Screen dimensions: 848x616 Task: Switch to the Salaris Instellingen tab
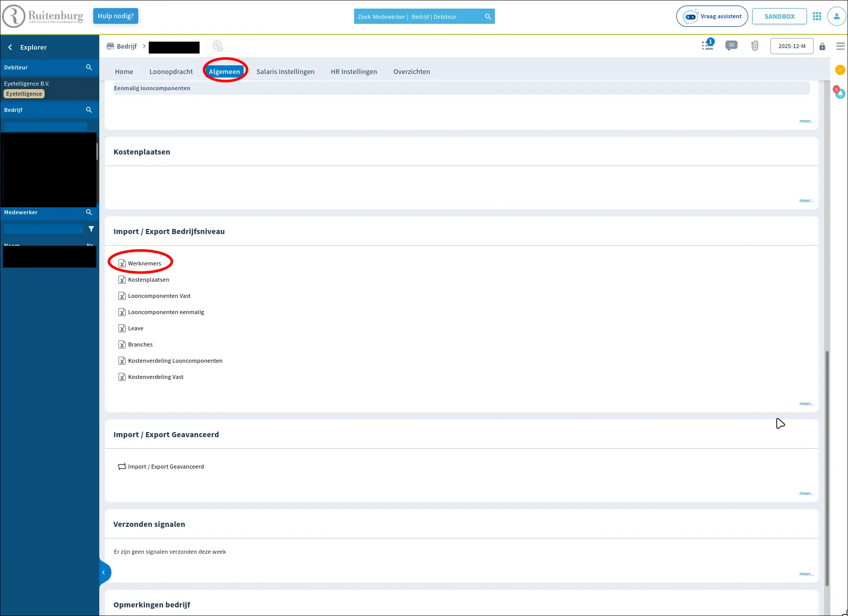pyautogui.click(x=285, y=72)
